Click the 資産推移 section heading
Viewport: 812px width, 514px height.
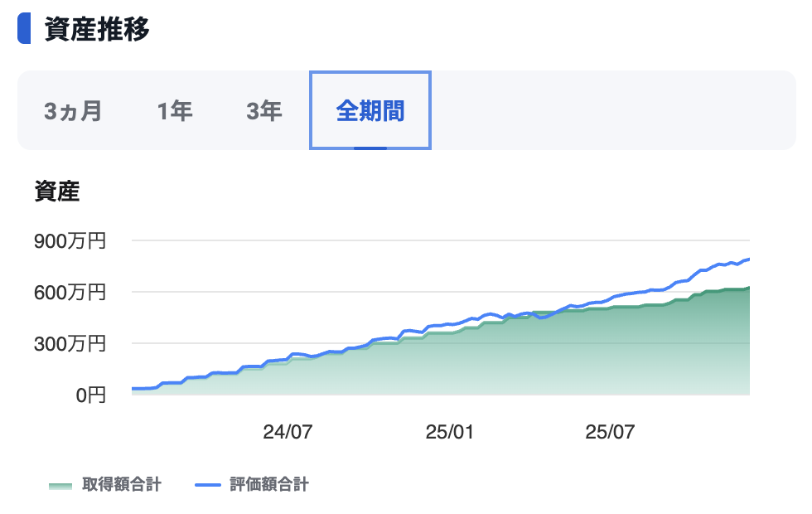[x=97, y=29]
